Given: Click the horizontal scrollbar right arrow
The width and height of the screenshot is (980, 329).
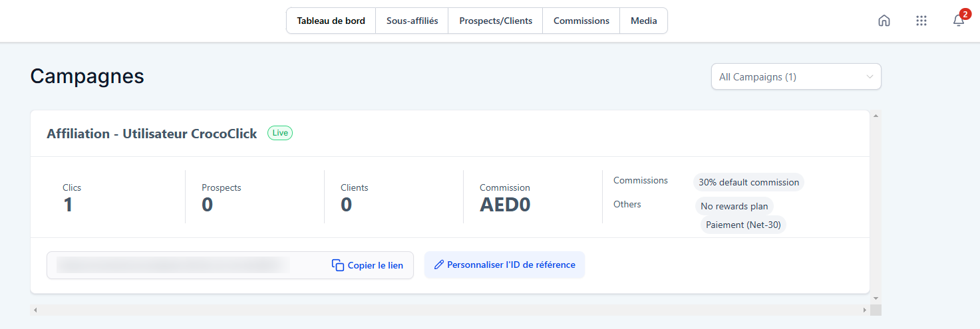Looking at the screenshot, I should pos(864,310).
